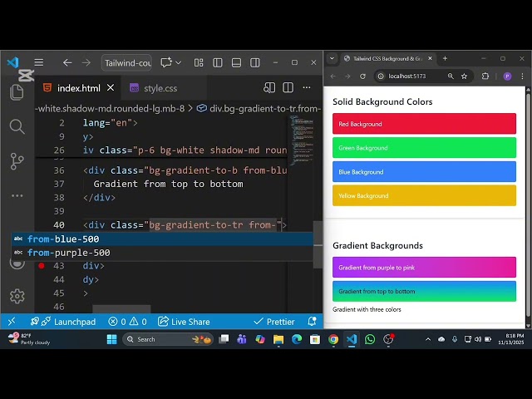Close the index.html tab

point(111,88)
